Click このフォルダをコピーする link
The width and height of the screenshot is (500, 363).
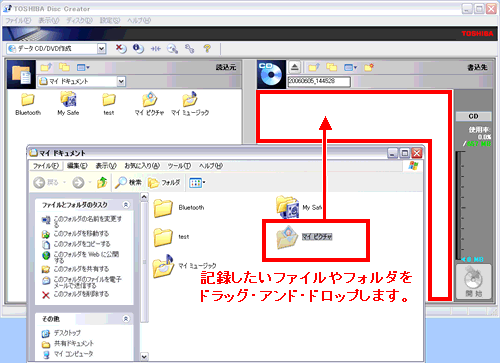[x=82, y=244]
